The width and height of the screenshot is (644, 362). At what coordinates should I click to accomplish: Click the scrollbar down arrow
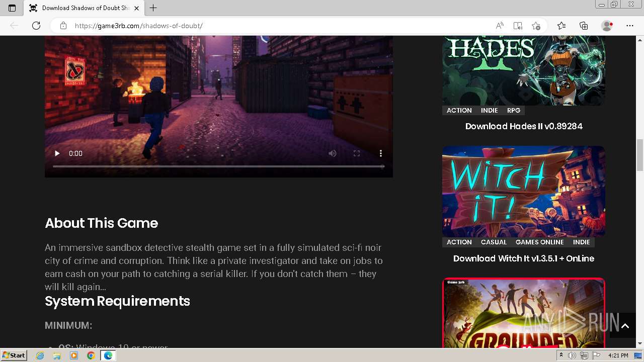pyautogui.click(x=640, y=344)
